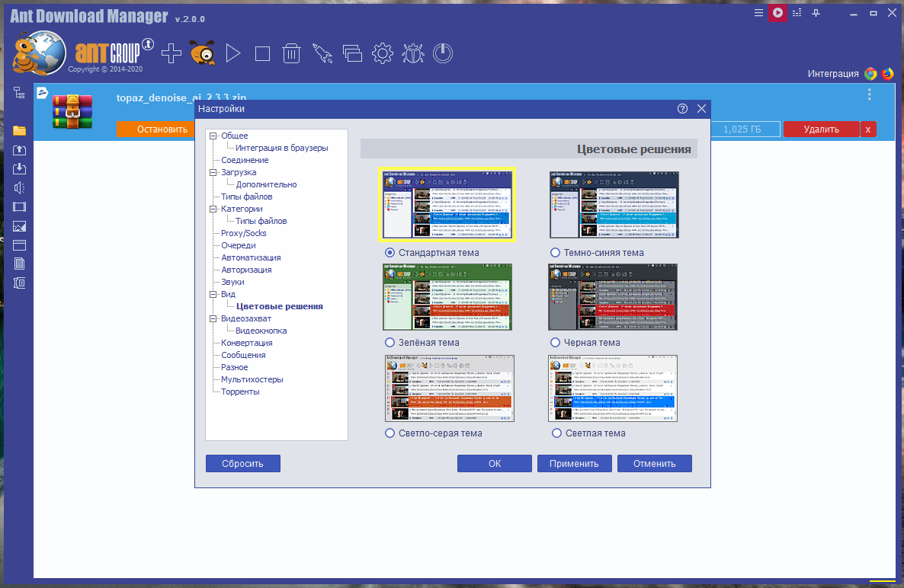Image resolution: width=904 pixels, height=588 pixels.
Task: Select the Темно-синяя тема radio button
Action: 555,253
